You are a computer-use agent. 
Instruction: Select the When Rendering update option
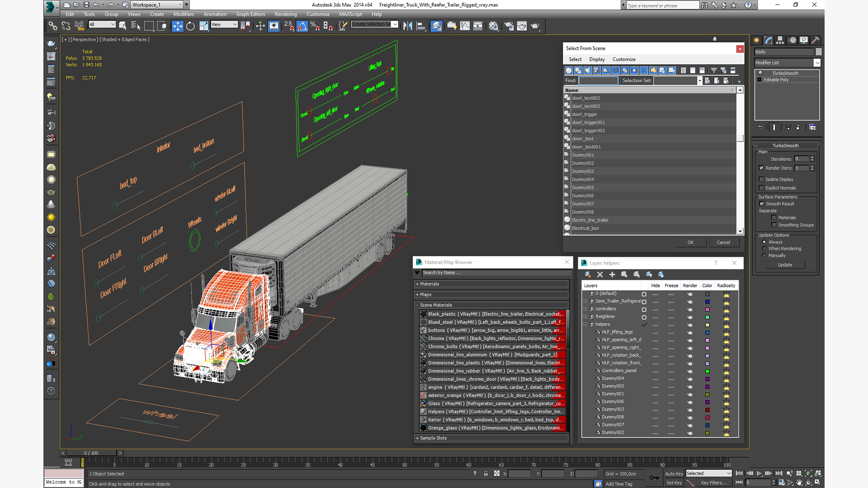(764, 249)
